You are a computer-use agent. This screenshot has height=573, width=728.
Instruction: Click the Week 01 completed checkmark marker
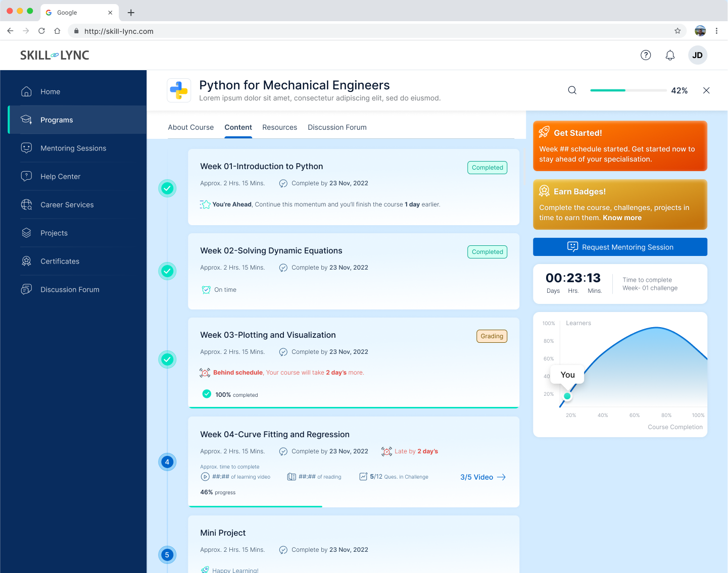(167, 188)
